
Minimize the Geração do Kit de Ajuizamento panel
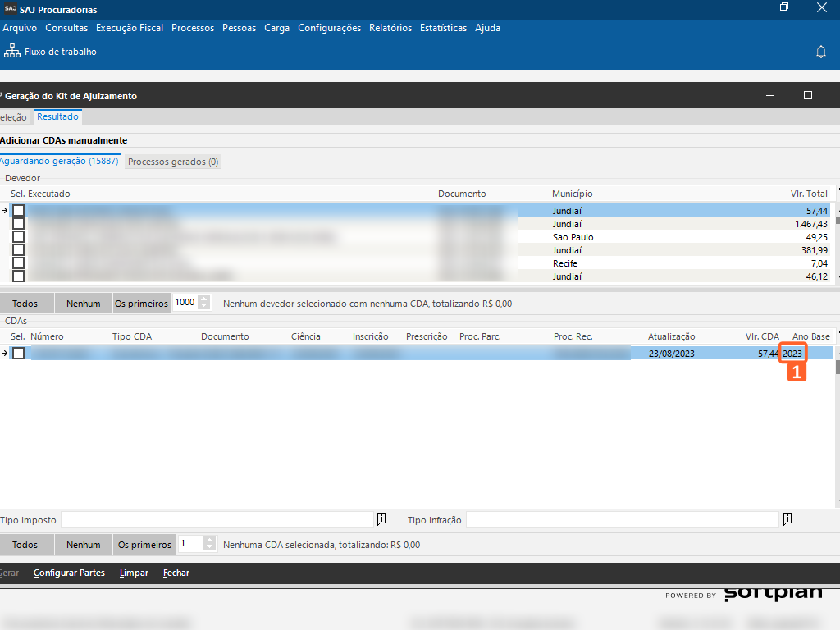[x=770, y=96]
